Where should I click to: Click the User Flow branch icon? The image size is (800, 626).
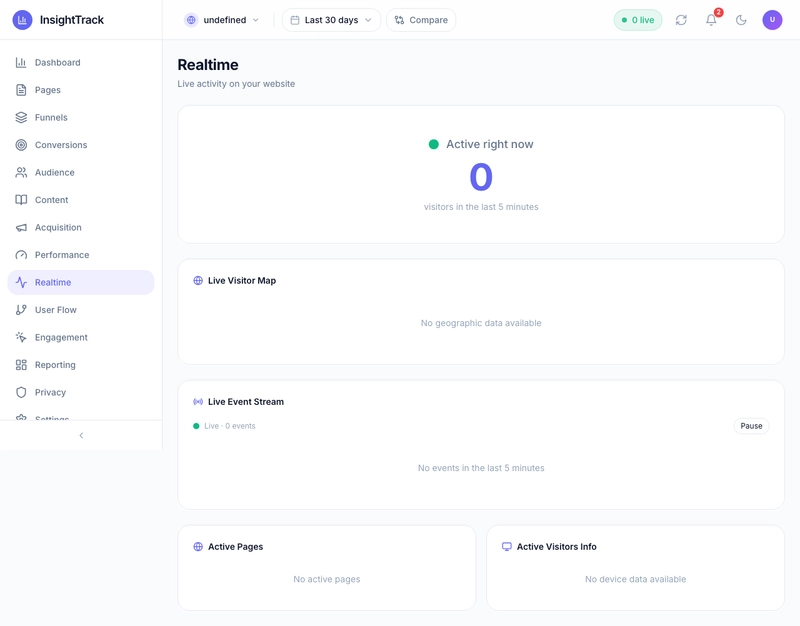pos(21,310)
